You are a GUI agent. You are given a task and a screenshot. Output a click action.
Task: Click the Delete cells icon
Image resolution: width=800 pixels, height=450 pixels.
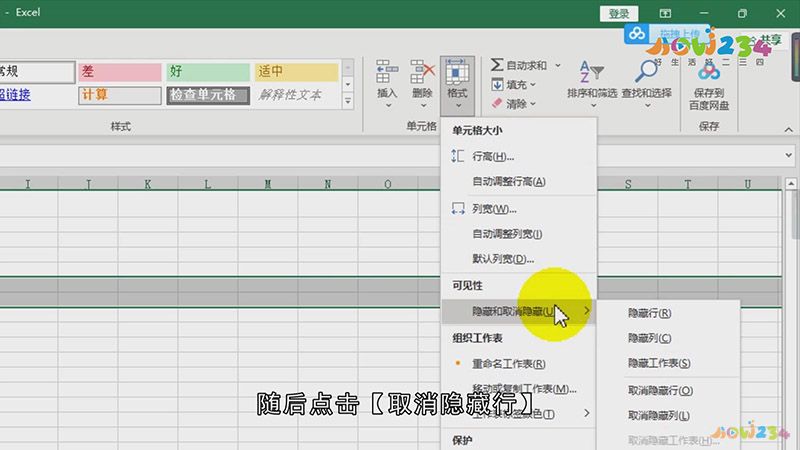(x=422, y=71)
